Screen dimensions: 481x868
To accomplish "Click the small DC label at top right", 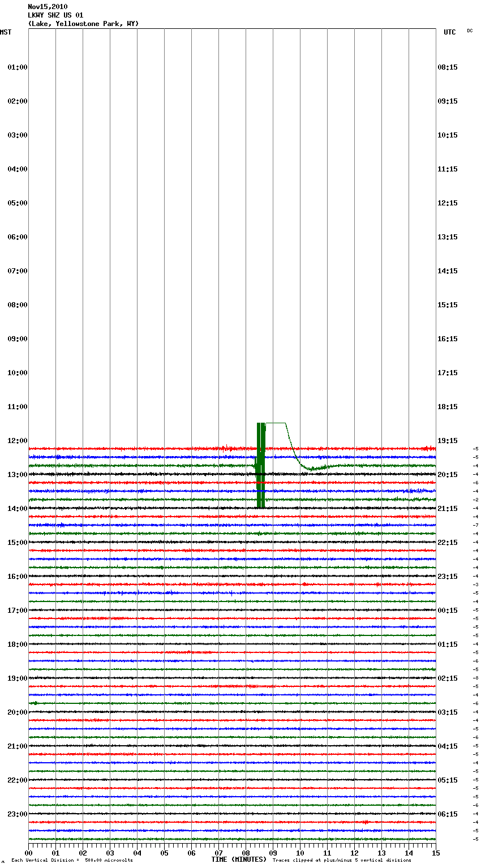I will pyautogui.click(x=470, y=31).
